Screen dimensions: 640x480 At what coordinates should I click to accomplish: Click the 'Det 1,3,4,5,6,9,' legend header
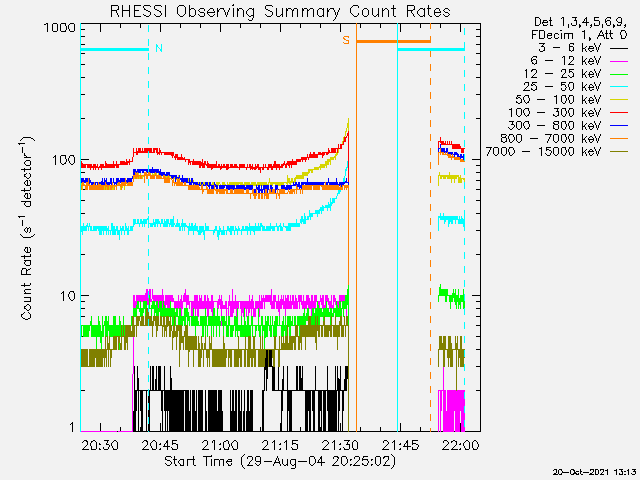click(x=580, y=22)
